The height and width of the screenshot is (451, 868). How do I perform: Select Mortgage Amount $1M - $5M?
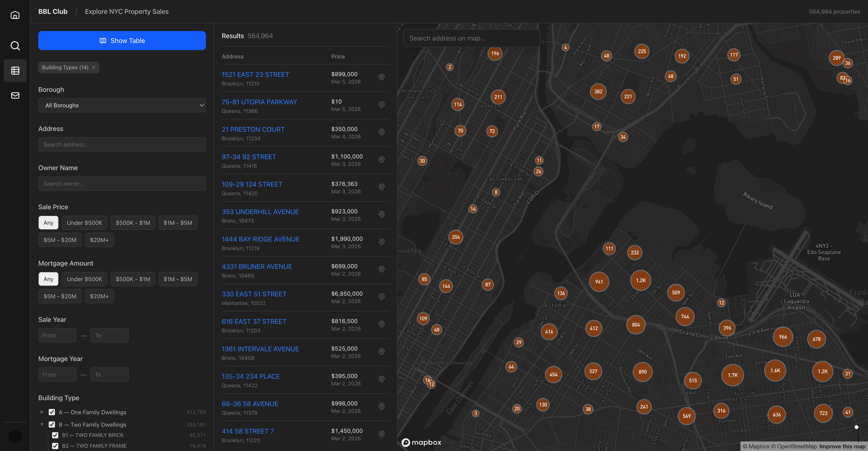coord(178,279)
